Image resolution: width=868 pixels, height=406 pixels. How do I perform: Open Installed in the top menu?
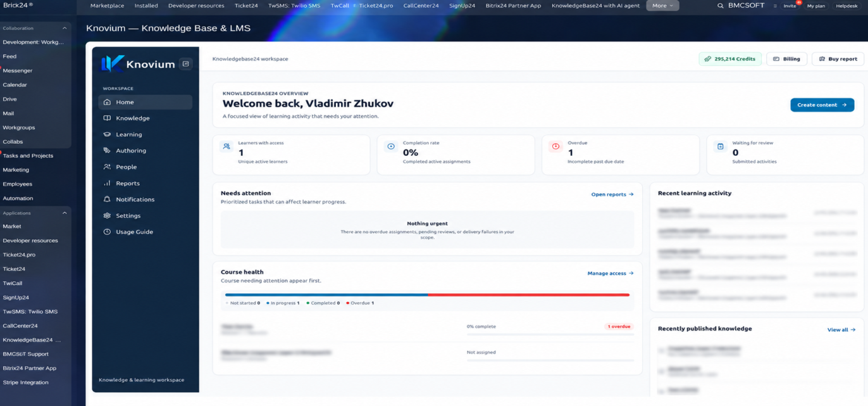(146, 6)
